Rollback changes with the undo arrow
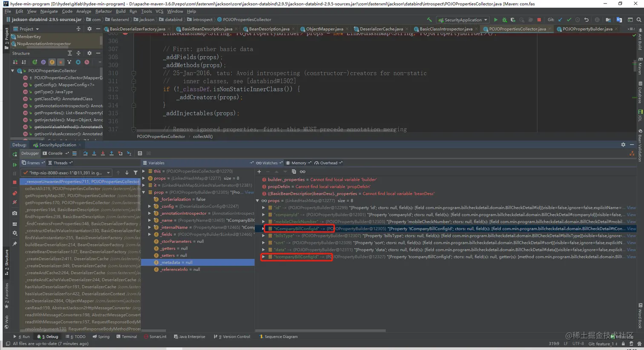Image resolution: width=644 pixels, height=350 pixels. [x=586, y=20]
